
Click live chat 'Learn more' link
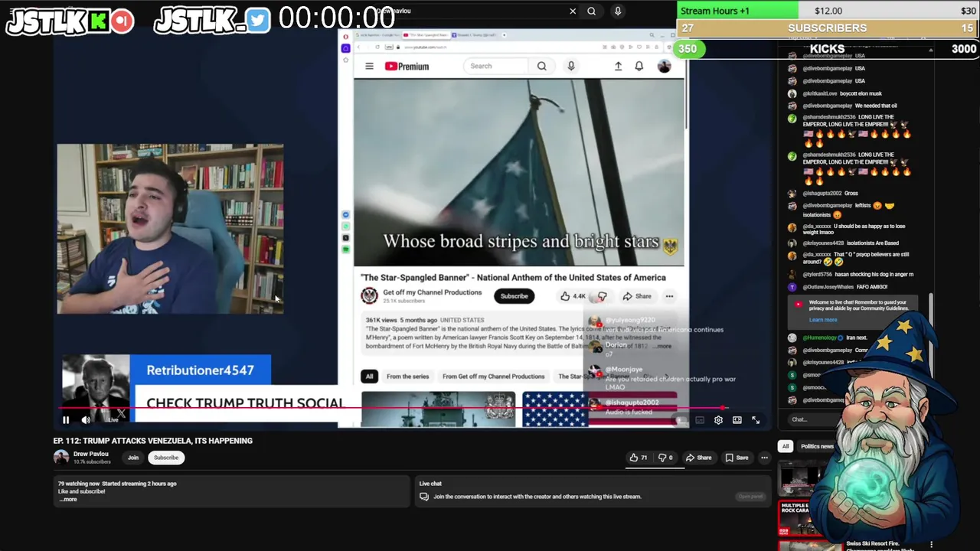pos(823,320)
